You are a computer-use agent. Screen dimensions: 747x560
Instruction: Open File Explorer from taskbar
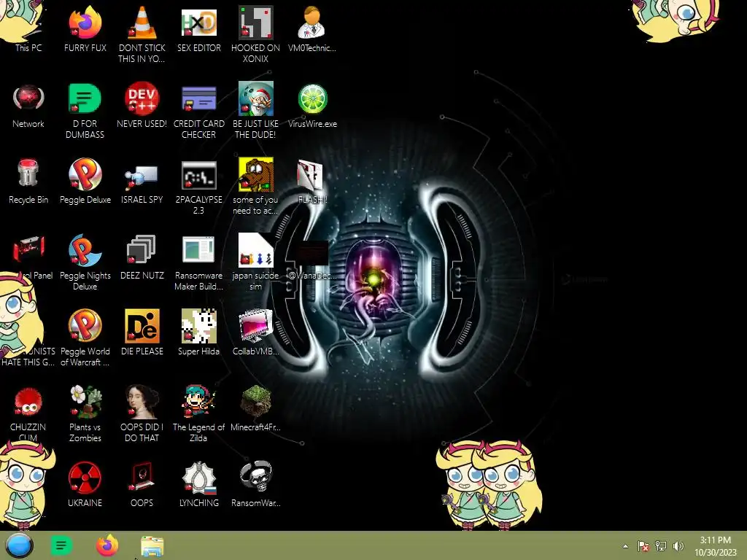[x=152, y=546]
